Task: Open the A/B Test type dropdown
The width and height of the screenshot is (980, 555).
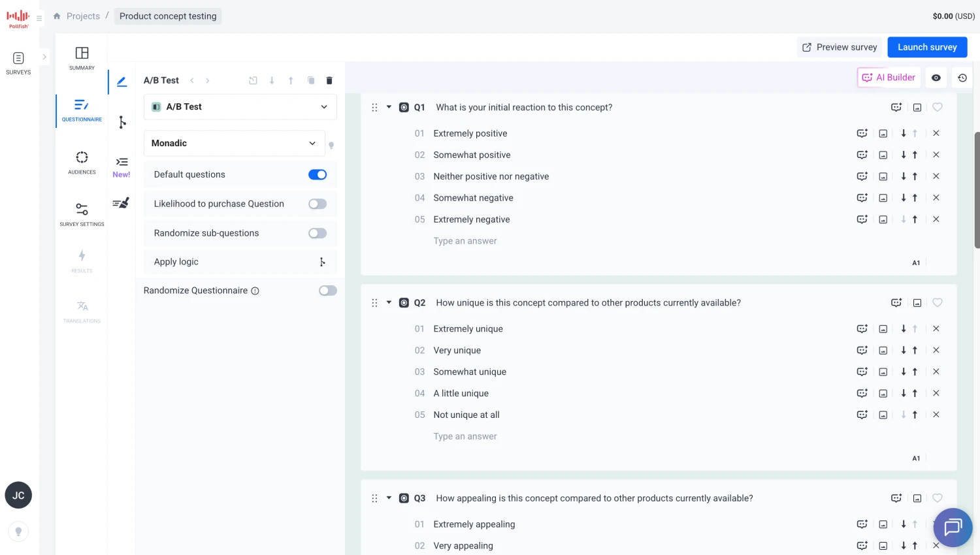Action: click(240, 107)
